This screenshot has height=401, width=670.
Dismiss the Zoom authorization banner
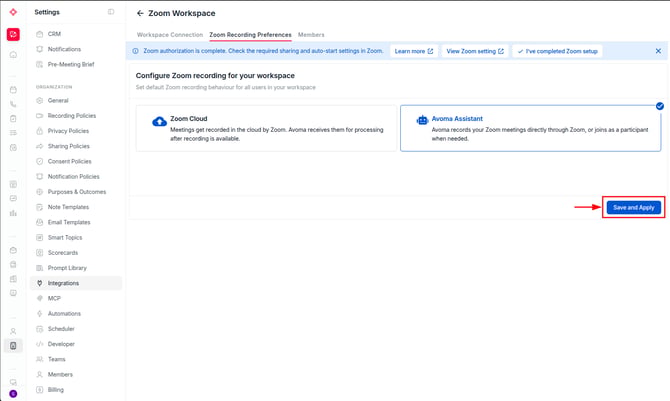[658, 51]
